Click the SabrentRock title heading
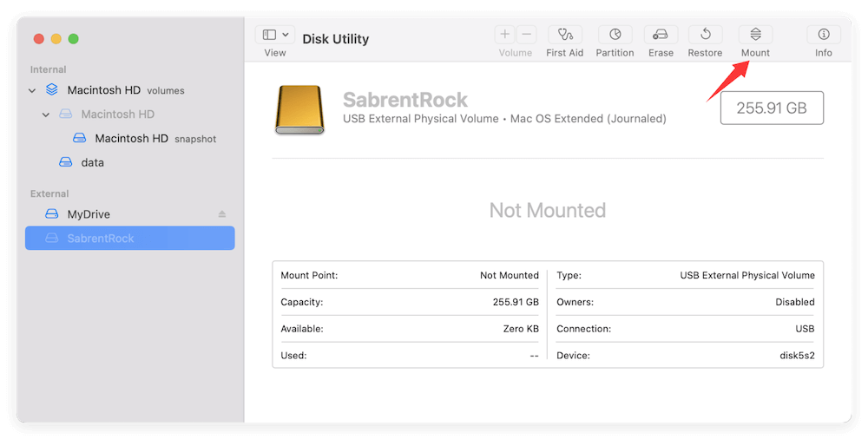This screenshot has height=439, width=868. 405,100
